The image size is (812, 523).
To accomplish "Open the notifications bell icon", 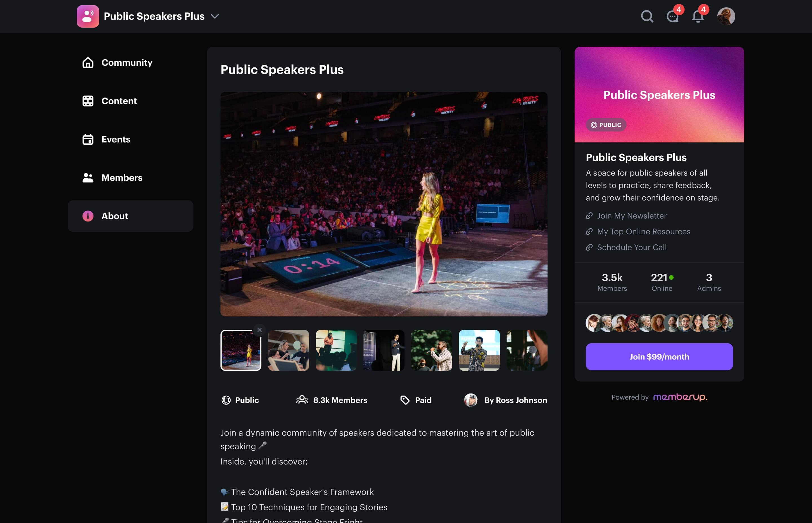I will [698, 16].
